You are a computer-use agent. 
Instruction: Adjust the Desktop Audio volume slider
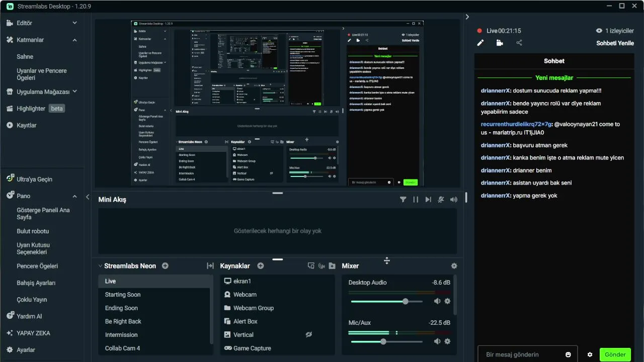pyautogui.click(x=387, y=301)
